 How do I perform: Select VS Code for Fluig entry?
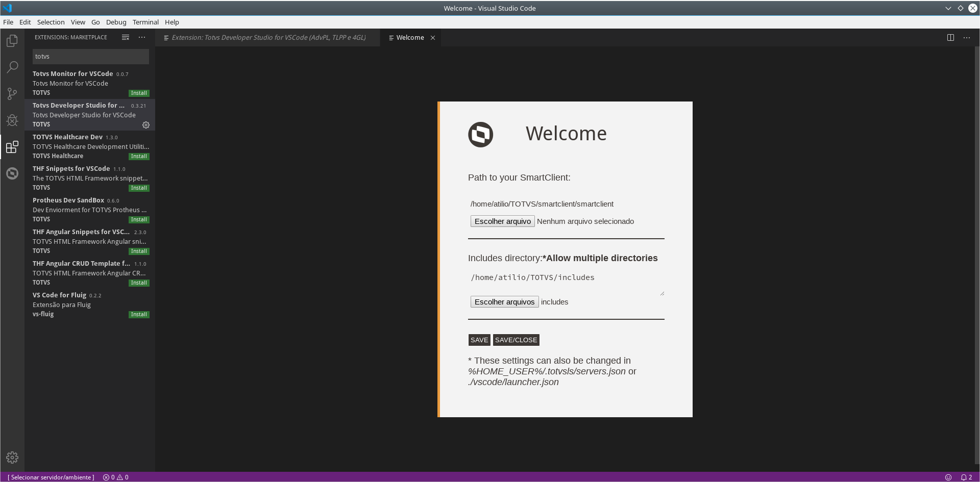pos(90,305)
